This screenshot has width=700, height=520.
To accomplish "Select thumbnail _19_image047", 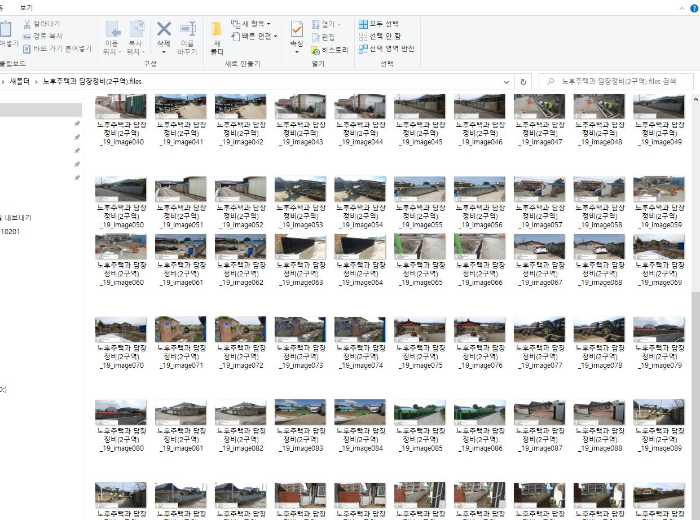I will 539,106.
